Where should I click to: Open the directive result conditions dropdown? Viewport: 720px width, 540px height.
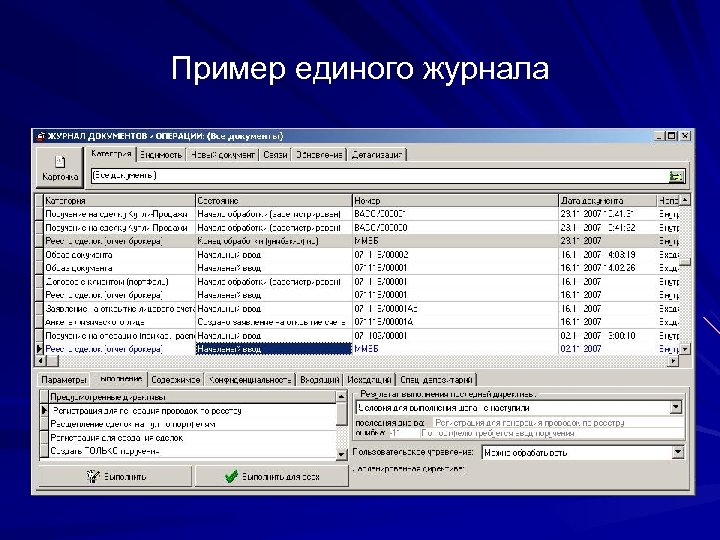(x=675, y=407)
